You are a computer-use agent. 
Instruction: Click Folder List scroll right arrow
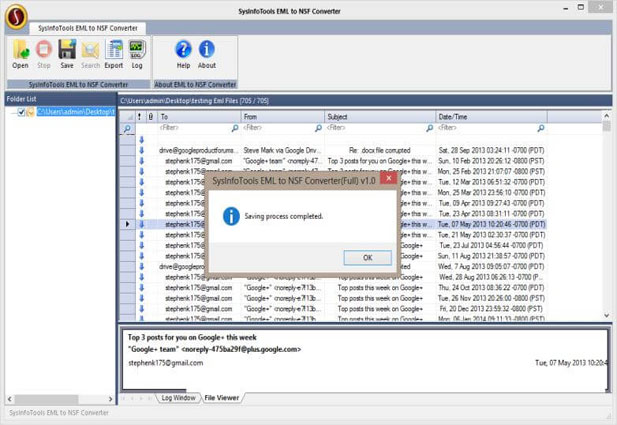(110, 399)
